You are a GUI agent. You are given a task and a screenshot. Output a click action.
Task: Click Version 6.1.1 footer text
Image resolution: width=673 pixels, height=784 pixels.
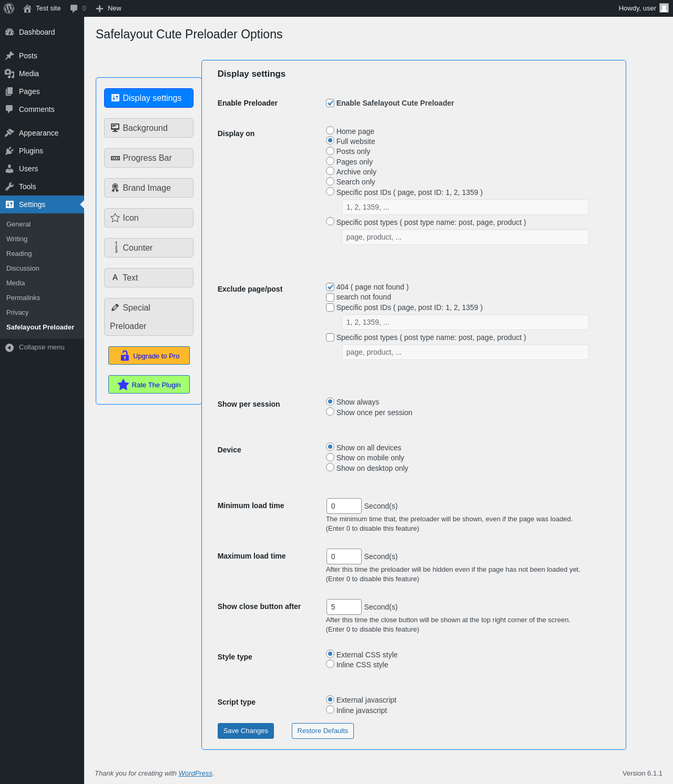click(x=643, y=773)
